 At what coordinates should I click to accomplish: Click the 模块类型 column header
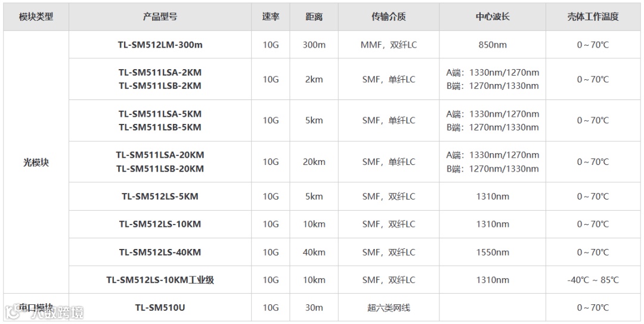36,17
